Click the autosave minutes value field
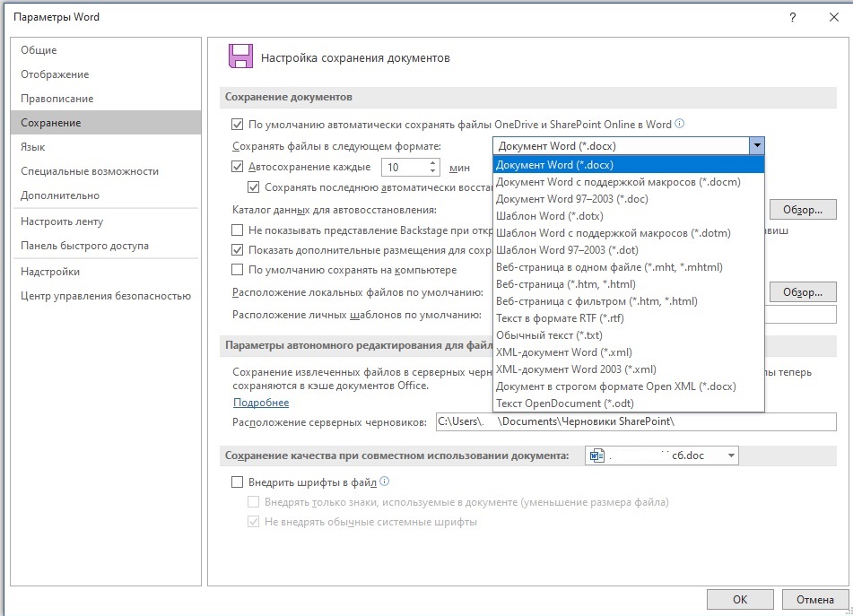The image size is (853, 616). point(405,167)
